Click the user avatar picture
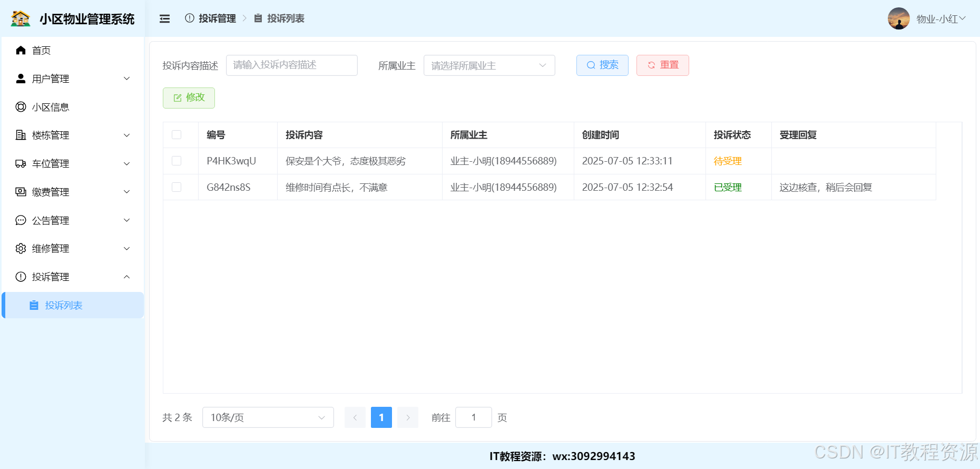 pos(899,18)
